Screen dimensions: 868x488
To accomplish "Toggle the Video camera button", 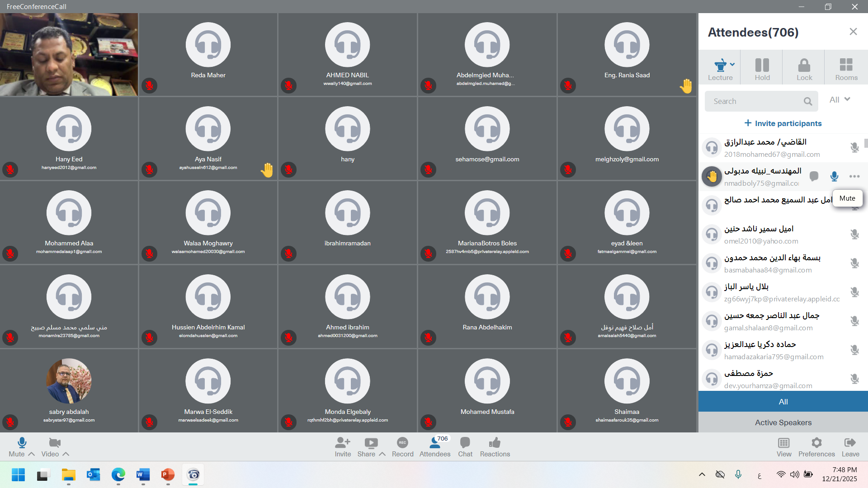I will tap(54, 443).
